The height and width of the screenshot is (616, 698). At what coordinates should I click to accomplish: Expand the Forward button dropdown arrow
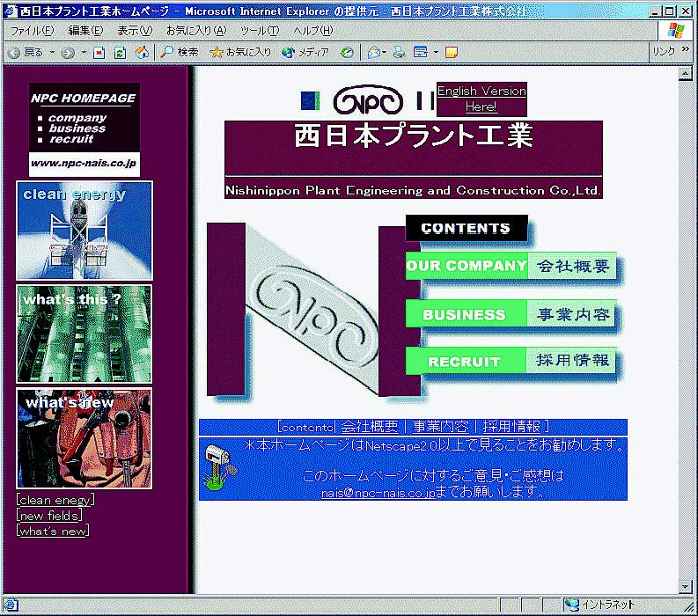(84, 53)
